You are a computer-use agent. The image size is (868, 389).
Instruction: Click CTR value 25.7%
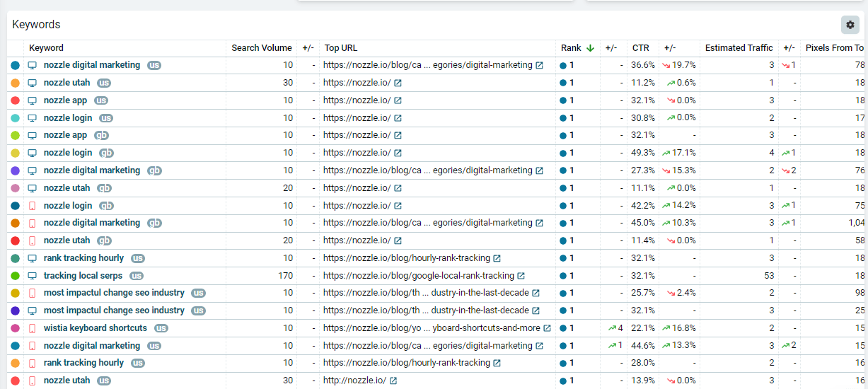(x=643, y=293)
